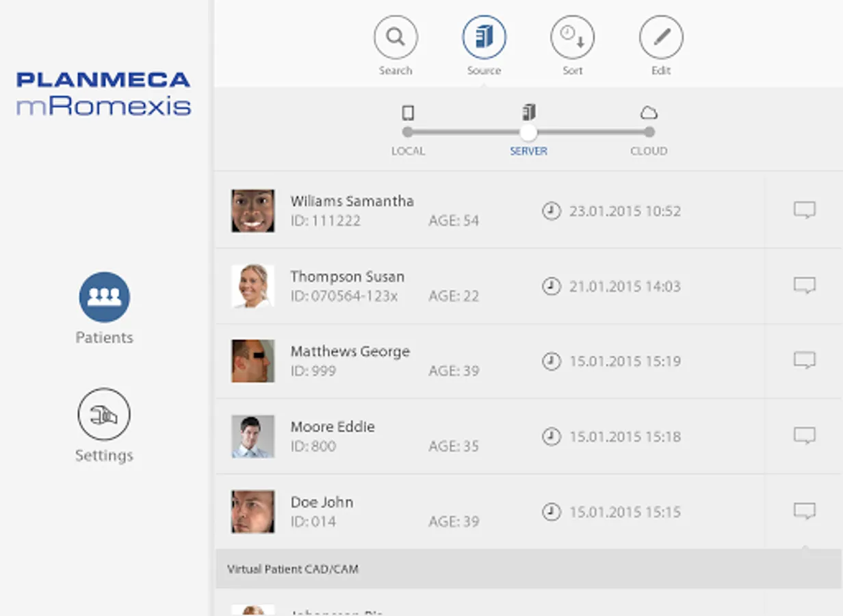The height and width of the screenshot is (616, 843).
Task: Click date 21.01.2015 14:03
Action: coord(625,286)
